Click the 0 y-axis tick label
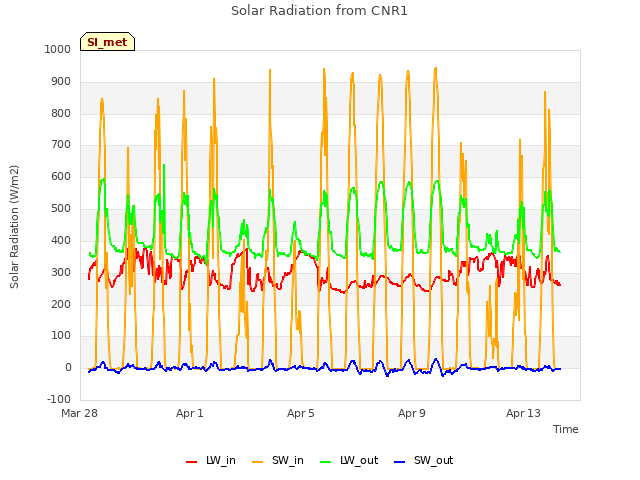 pos(68,368)
